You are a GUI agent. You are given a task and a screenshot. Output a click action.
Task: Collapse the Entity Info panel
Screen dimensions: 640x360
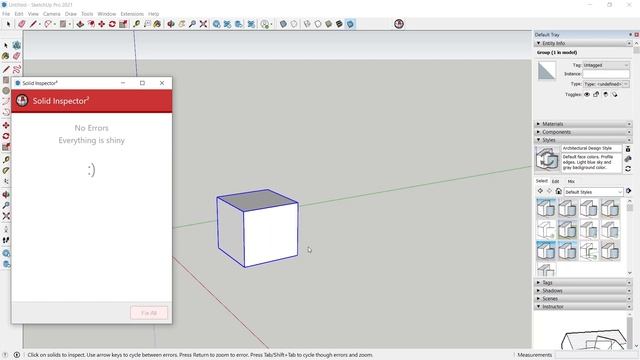(538, 43)
